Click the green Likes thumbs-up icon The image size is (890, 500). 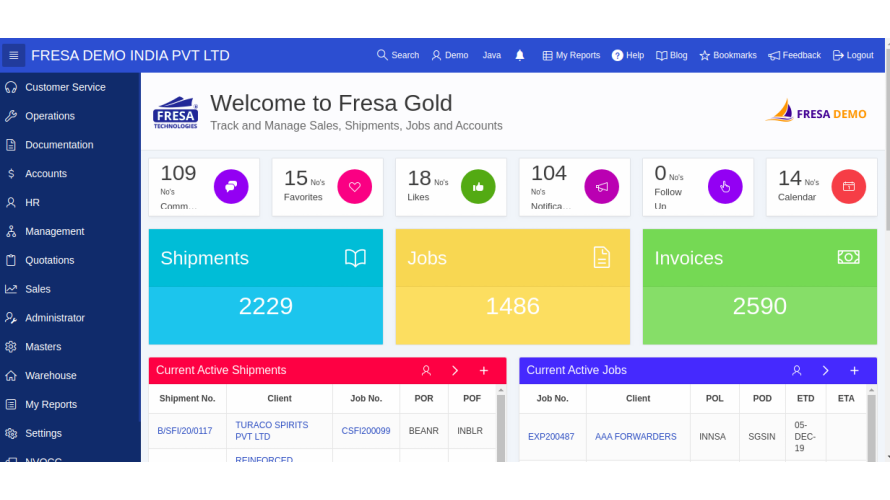coord(478,186)
